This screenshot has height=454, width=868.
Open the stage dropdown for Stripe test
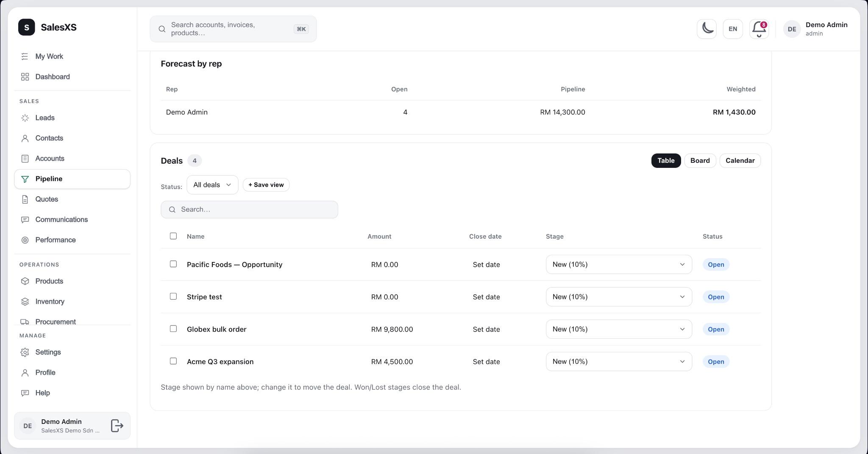point(619,297)
